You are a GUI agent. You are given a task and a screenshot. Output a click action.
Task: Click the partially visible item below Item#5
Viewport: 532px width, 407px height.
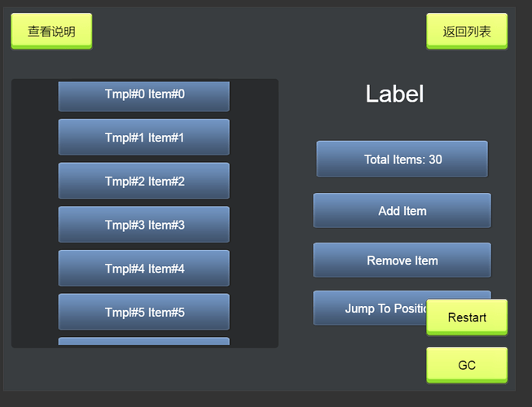coord(143,342)
